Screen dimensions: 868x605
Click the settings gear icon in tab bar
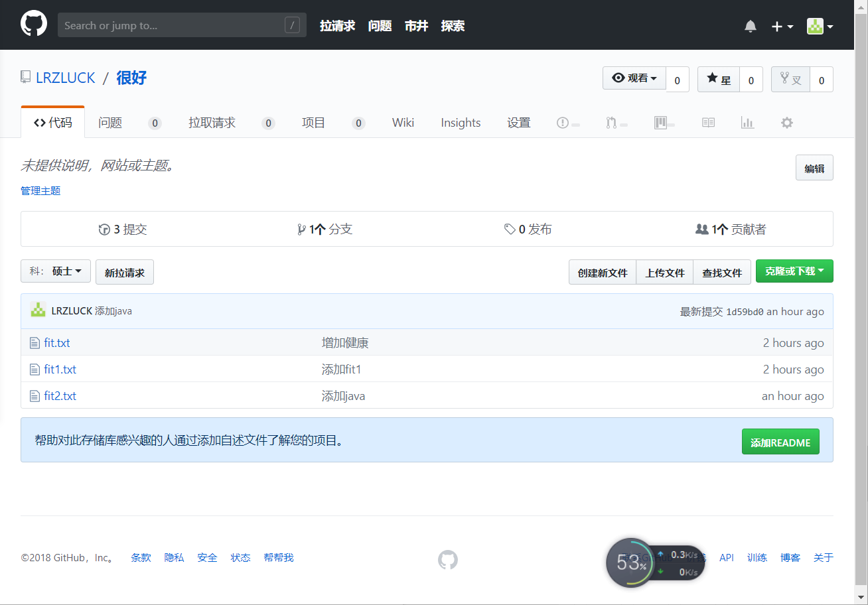(787, 123)
